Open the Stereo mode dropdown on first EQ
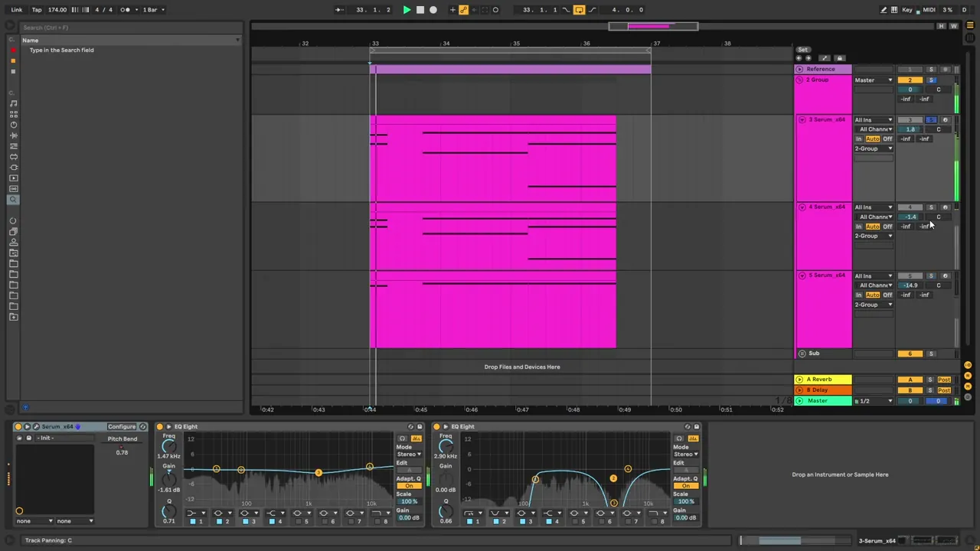The width and height of the screenshot is (980, 551). (x=409, y=455)
